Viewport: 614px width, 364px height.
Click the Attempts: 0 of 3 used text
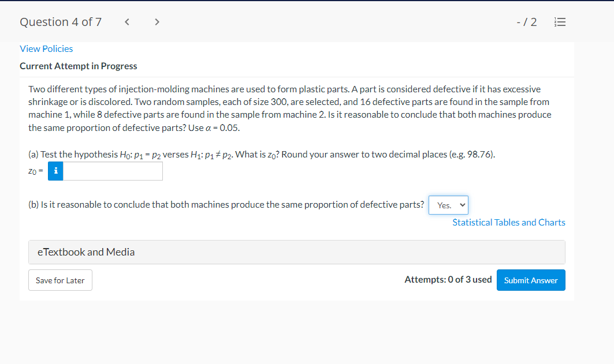448,279
